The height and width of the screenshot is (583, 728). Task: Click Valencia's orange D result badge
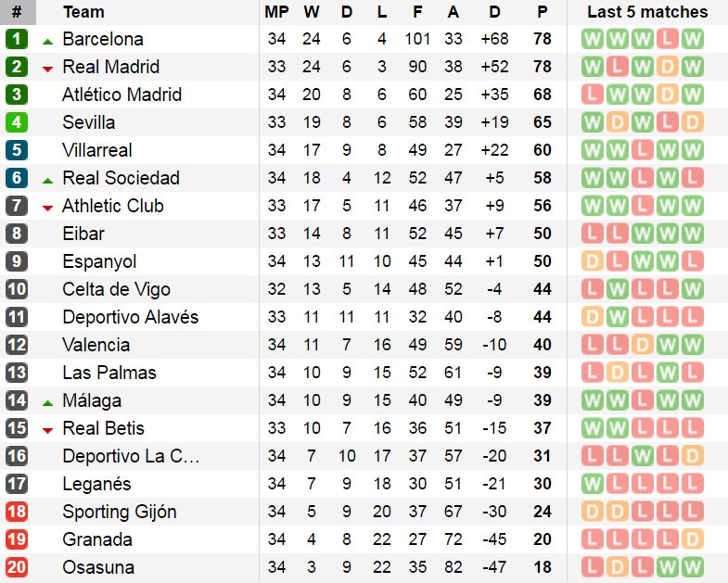643,345
